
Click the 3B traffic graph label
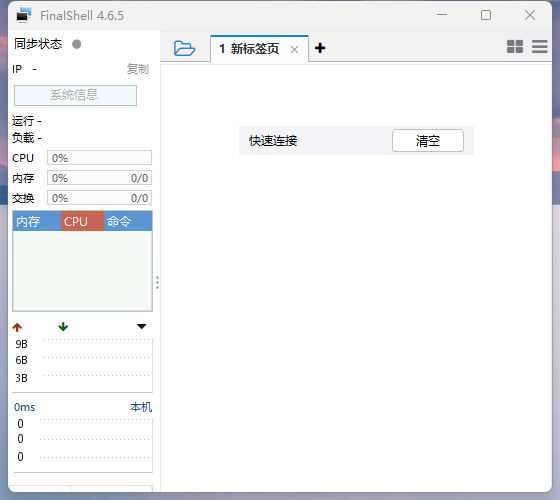[21, 378]
